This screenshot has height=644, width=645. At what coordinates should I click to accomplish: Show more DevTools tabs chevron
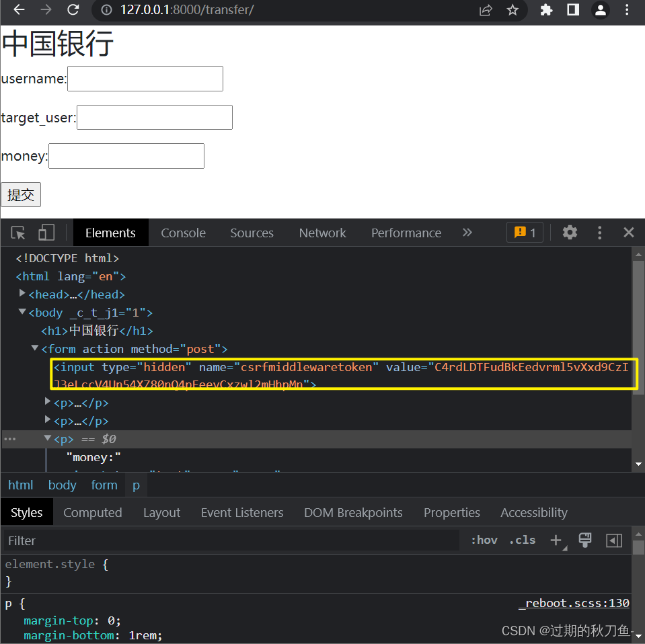(x=467, y=233)
